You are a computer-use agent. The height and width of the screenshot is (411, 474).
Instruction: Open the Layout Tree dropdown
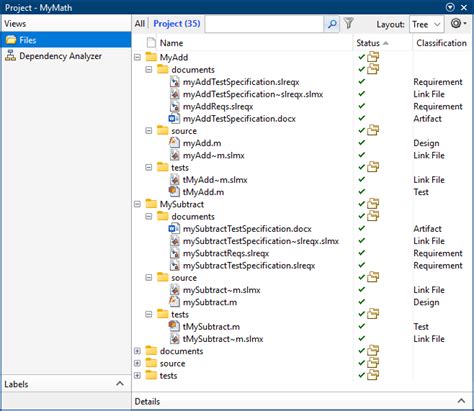[x=426, y=24]
